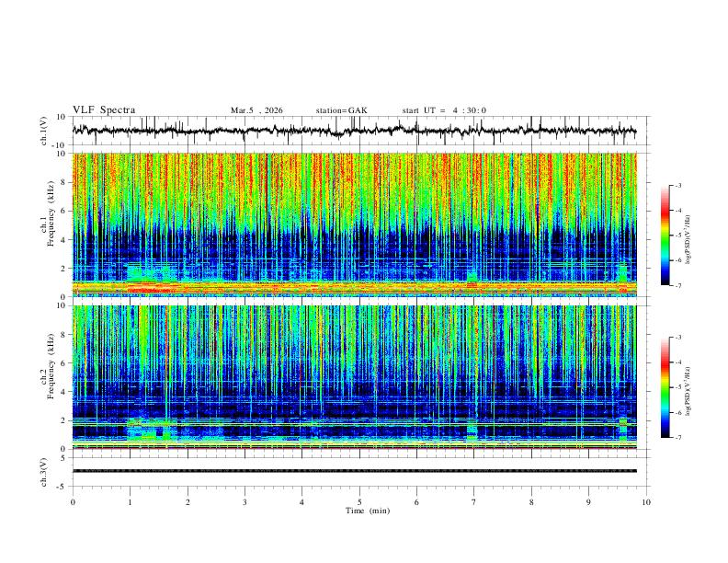Click the 'Time (min)' axis title

(368, 511)
